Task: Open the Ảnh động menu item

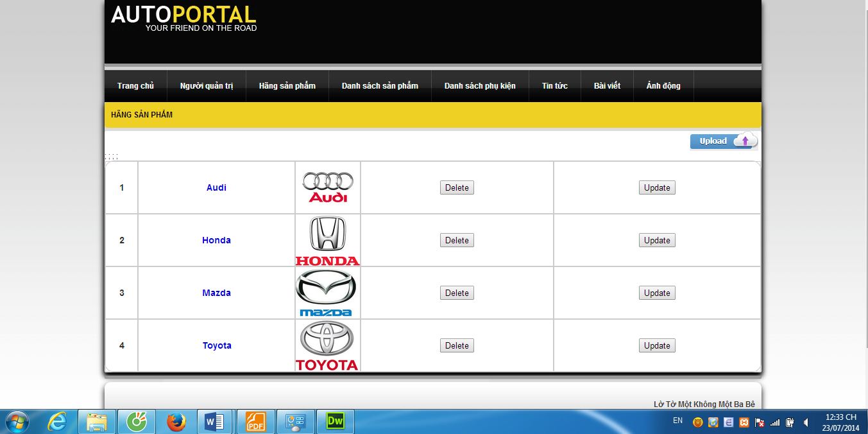Action: coord(663,86)
